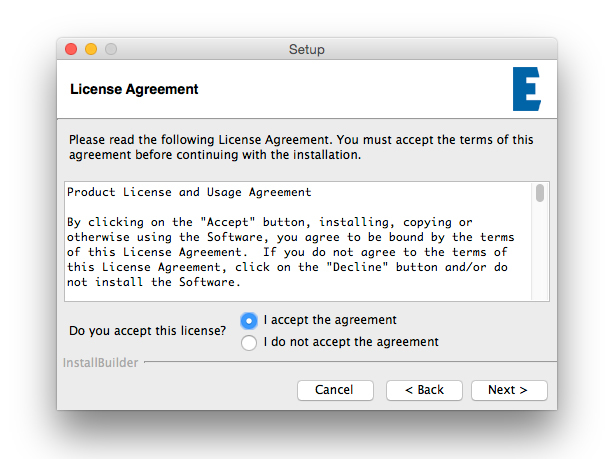Screen dimensions: 614x459
Task: Minimize the Setup window with yellow button
Action: click(91, 49)
